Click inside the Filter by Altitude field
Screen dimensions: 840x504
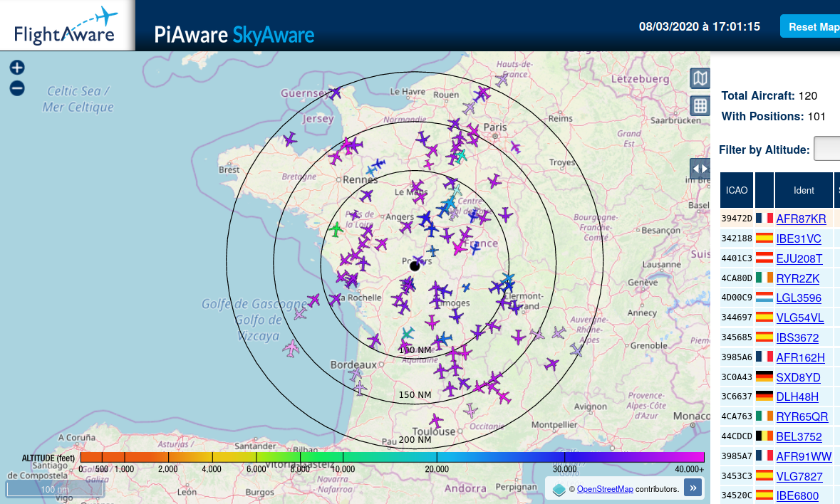click(x=826, y=149)
